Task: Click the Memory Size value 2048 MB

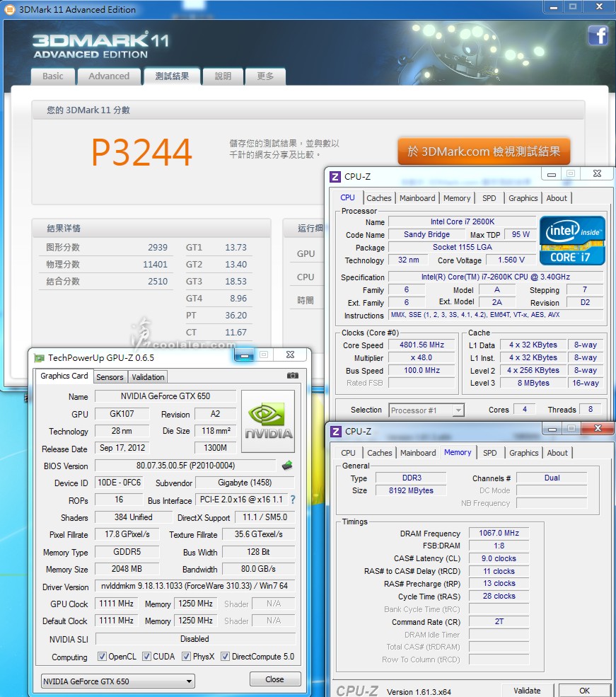Action: tap(127, 569)
